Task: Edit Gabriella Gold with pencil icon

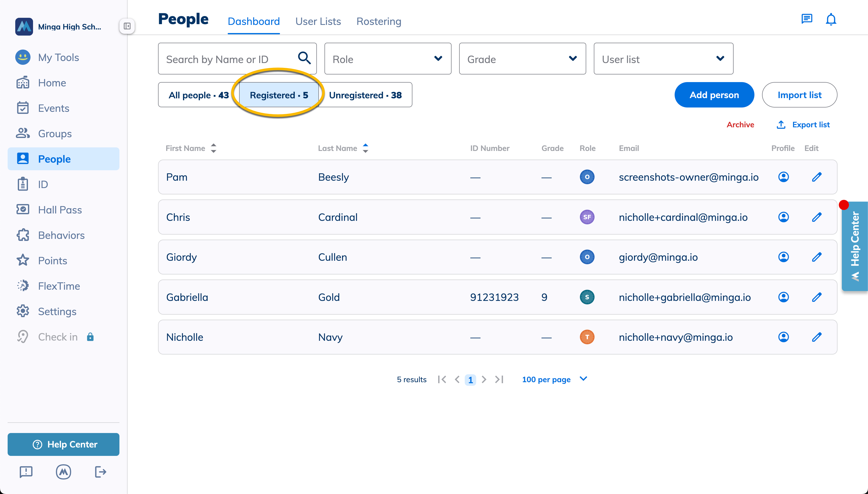Action: 816,297
